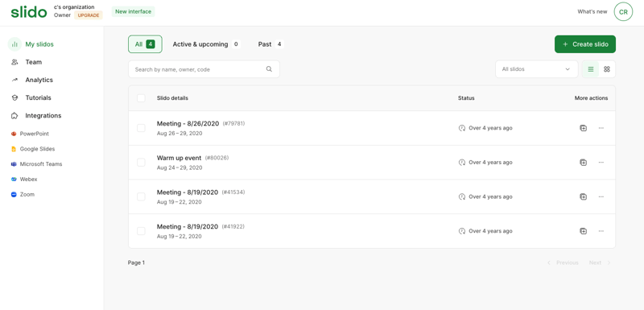Check the box for Warm up event

point(141,162)
